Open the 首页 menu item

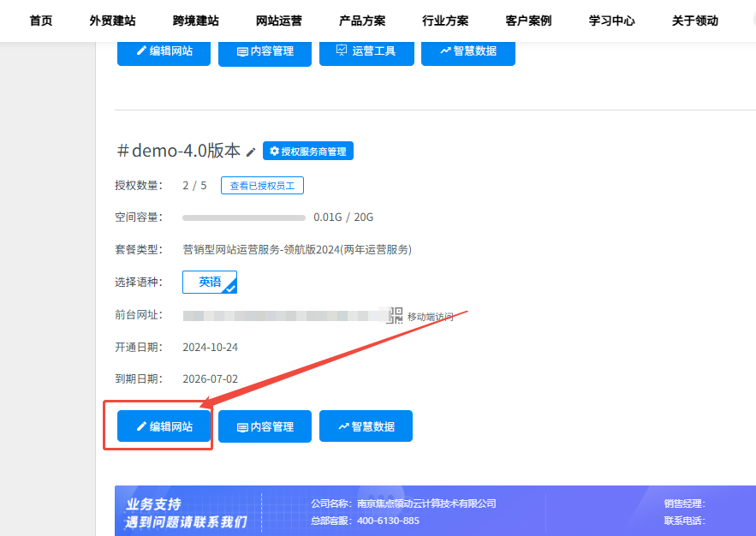click(40, 21)
